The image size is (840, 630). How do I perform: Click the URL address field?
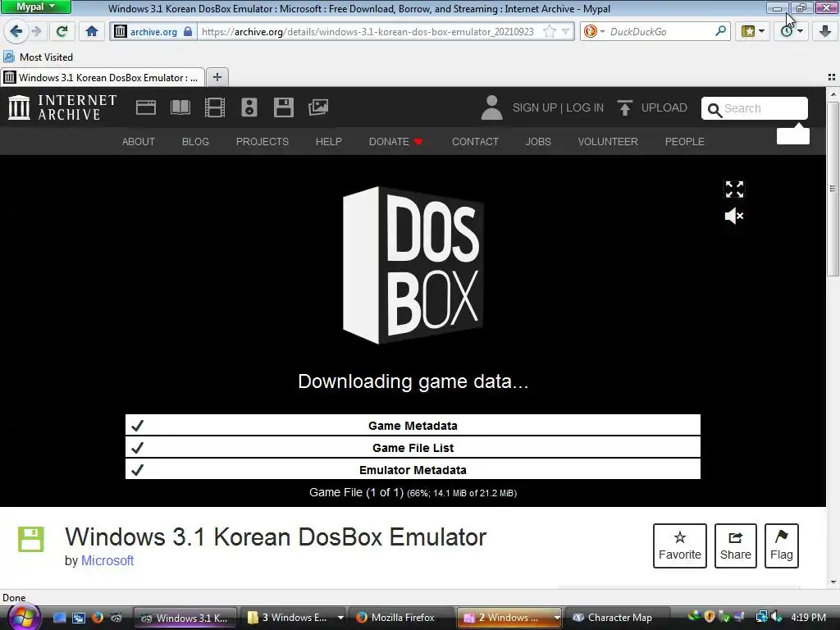coord(367,32)
